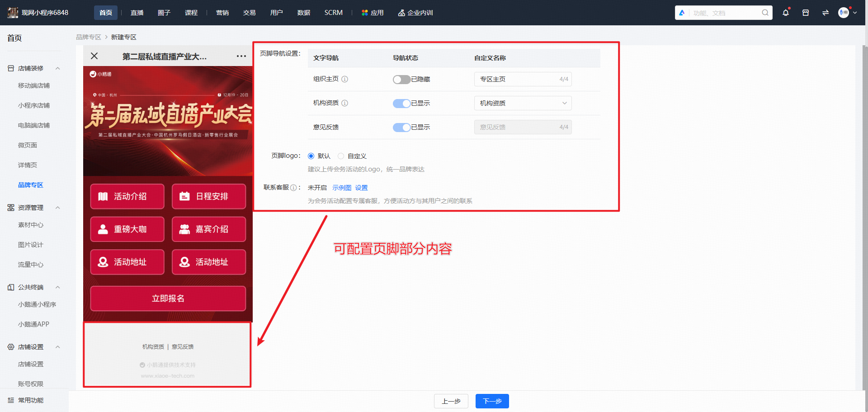This screenshot has width=868, height=412.
Task: Click the 企业内训 icon in top bar
Action: [401, 13]
